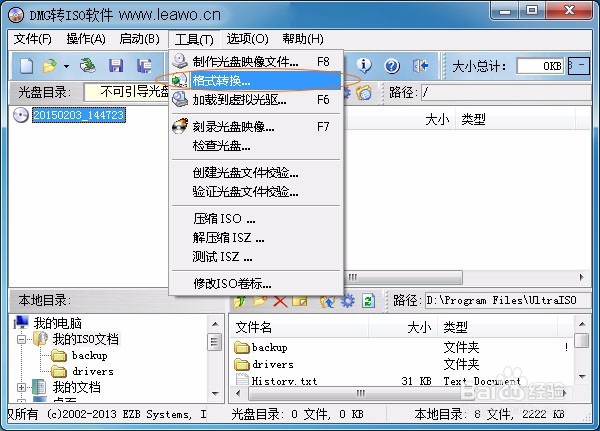The image size is (600, 431).
Task: Open the 操作(A) menu
Action: tap(85, 39)
